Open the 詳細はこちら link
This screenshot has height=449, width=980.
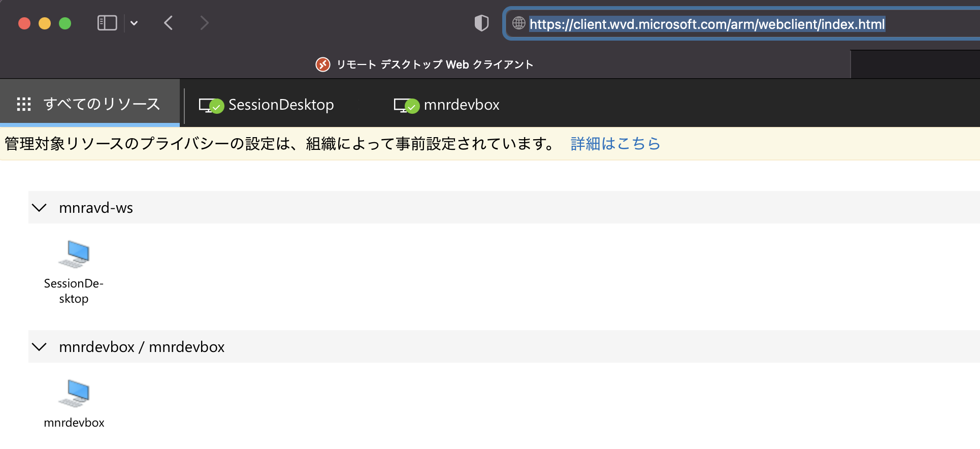coord(615,144)
